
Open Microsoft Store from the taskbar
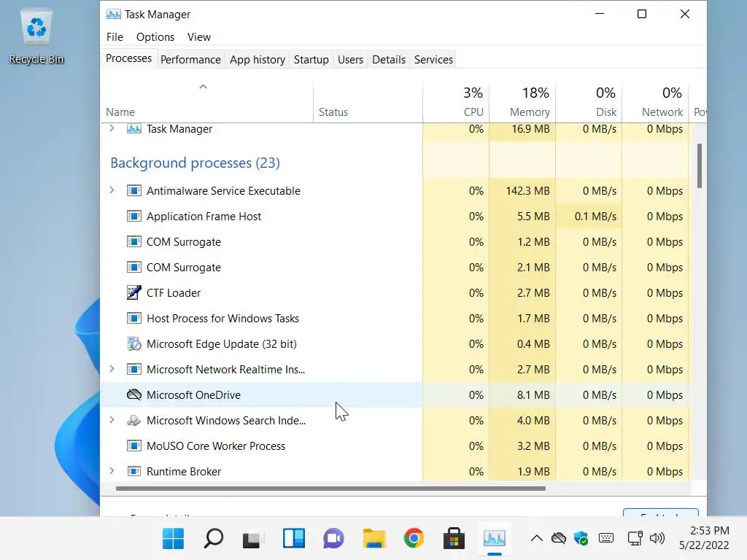pyautogui.click(x=454, y=539)
